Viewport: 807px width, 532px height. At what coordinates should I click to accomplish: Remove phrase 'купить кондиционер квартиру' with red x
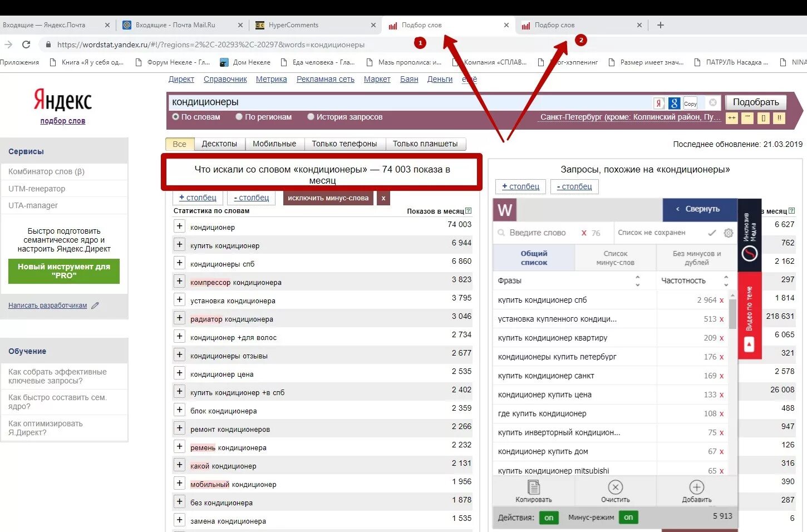coord(721,338)
